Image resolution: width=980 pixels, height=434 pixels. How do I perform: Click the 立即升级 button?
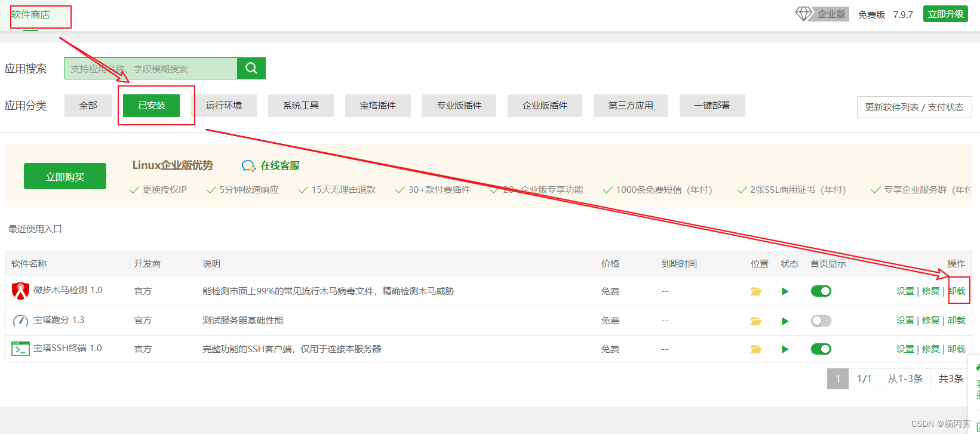(x=946, y=14)
